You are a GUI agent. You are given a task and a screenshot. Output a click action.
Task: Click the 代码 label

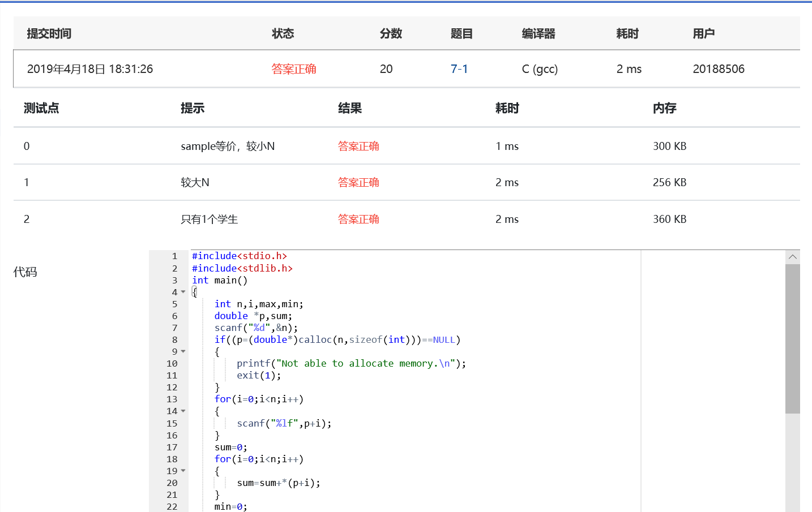tap(25, 272)
